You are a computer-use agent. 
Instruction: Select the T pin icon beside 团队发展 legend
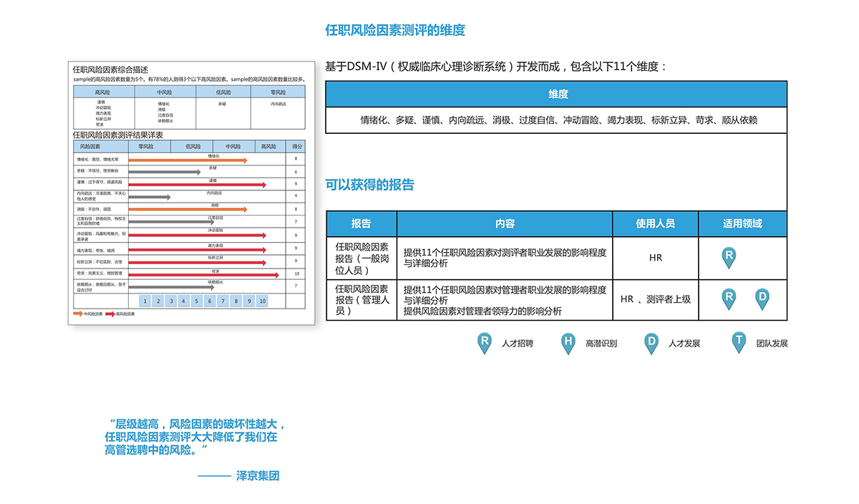739,343
